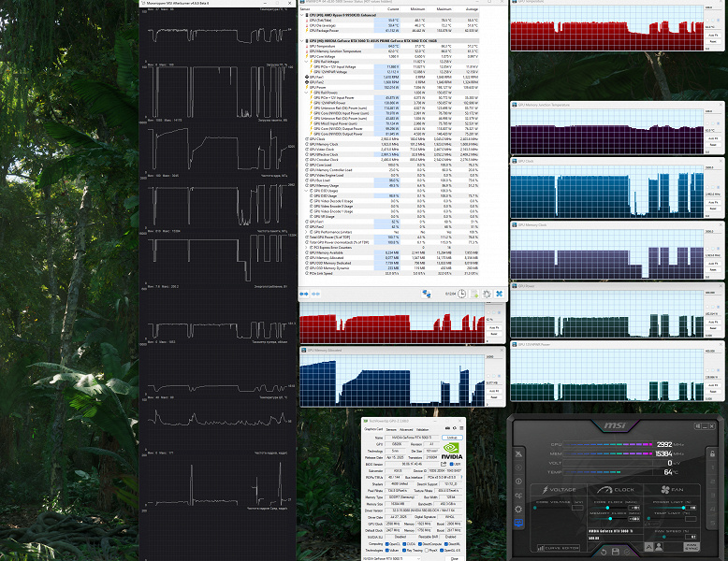This screenshot has height=561, width=728.
Task: Open GPU-Z graphics card selection dropdown
Action: [x=391, y=559]
